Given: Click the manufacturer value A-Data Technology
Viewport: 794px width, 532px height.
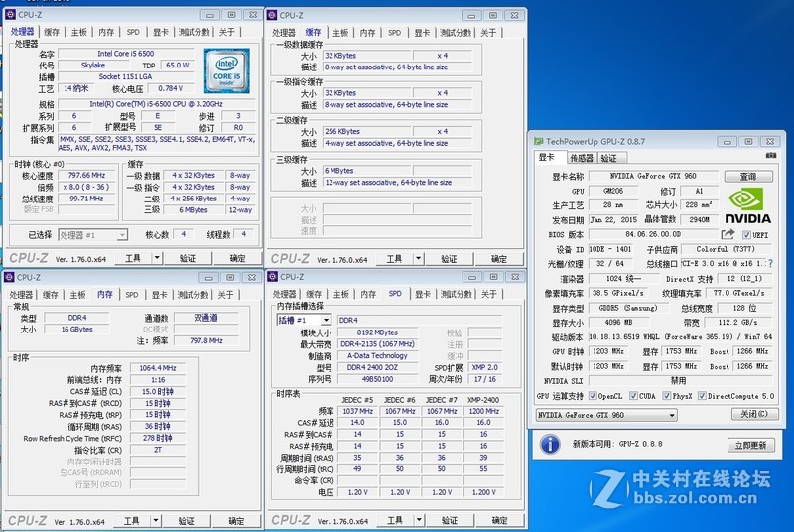Looking at the screenshot, I should 377,356.
